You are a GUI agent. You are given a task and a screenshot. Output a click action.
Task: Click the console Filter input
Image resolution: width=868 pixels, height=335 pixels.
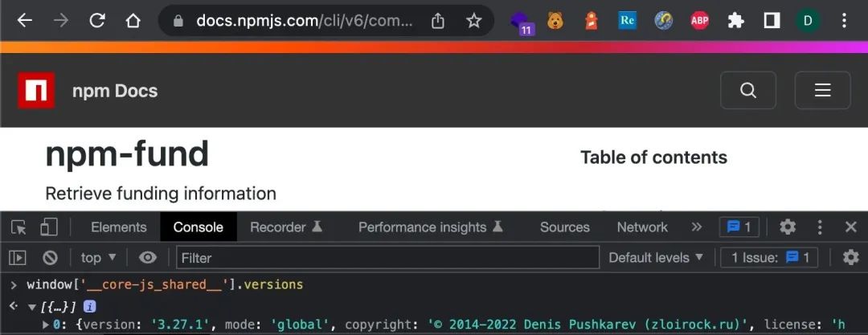[387, 258]
